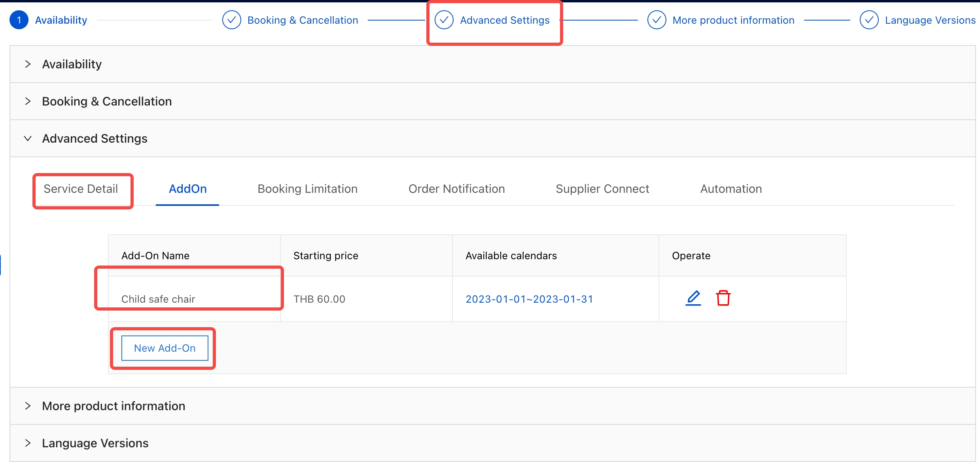Open the Booking Limitation tab

coord(307,189)
